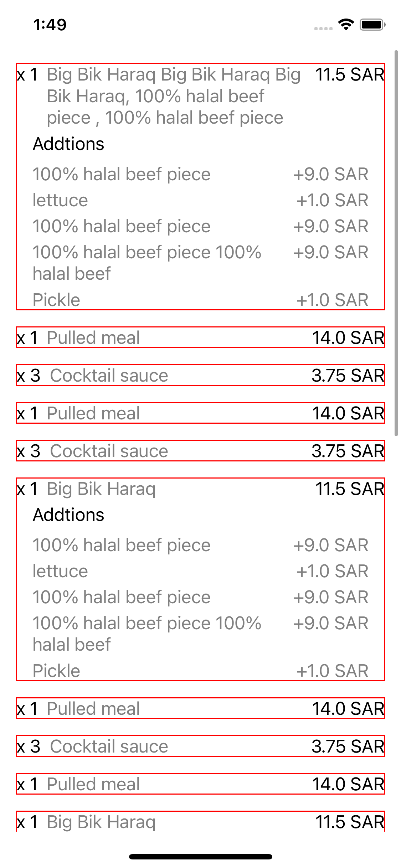This screenshot has height=868, width=401.
Task: Tap the Wi-Fi status icon
Action: click(x=344, y=24)
